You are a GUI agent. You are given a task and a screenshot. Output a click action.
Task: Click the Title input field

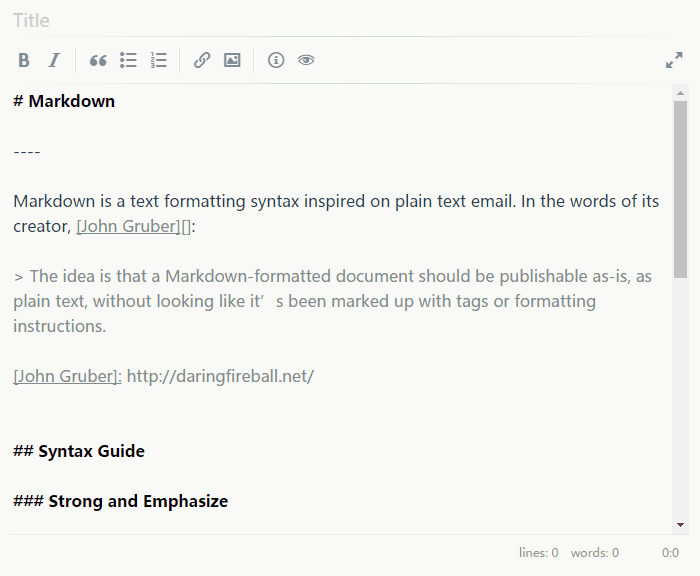click(300, 20)
